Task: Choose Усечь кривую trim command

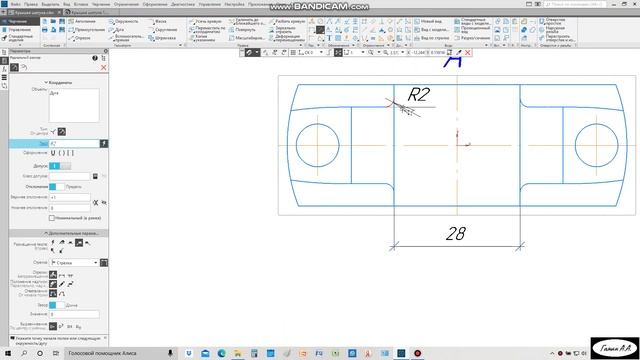Action: [205, 21]
